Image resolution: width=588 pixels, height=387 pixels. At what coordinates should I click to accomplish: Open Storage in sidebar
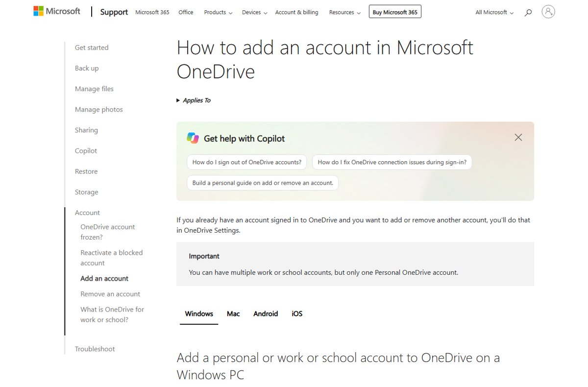click(x=87, y=192)
